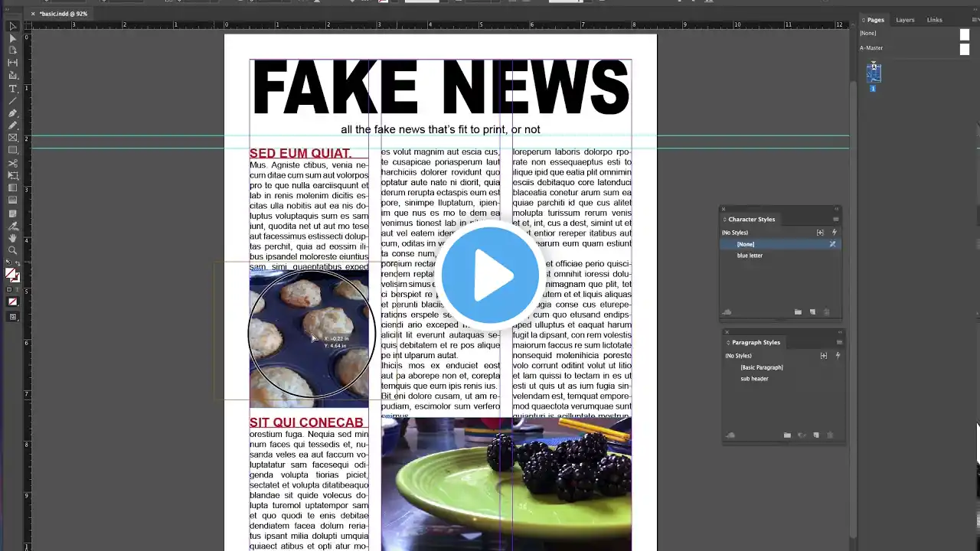This screenshot has height=551, width=980.
Task: Create new style group folder in Paragraph Styles
Action: click(x=787, y=435)
